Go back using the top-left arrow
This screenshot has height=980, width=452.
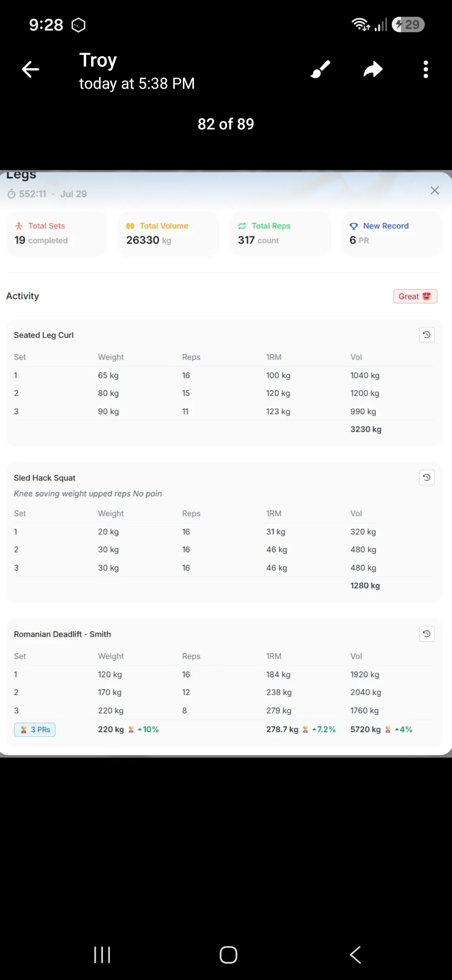tap(31, 70)
